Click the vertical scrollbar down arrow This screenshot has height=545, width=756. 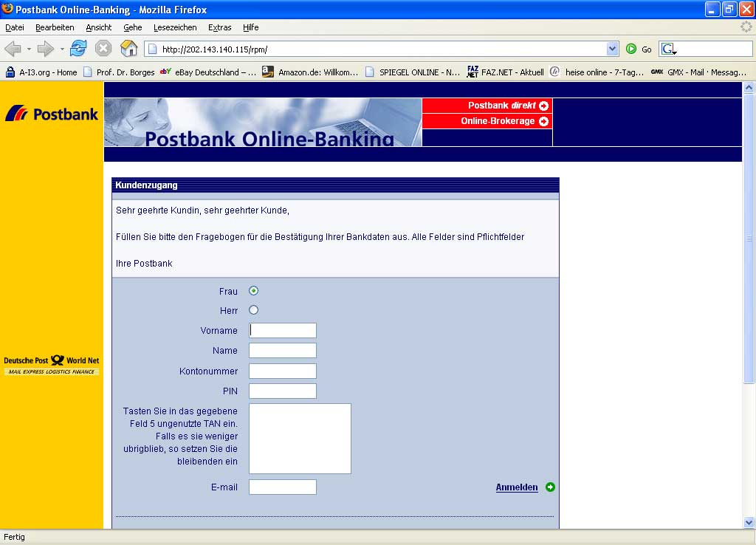[749, 522]
